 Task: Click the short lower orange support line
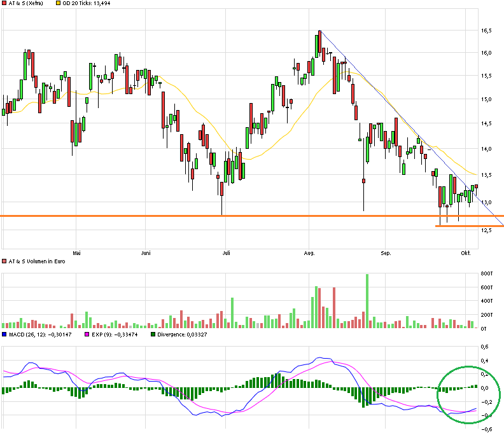point(469,226)
